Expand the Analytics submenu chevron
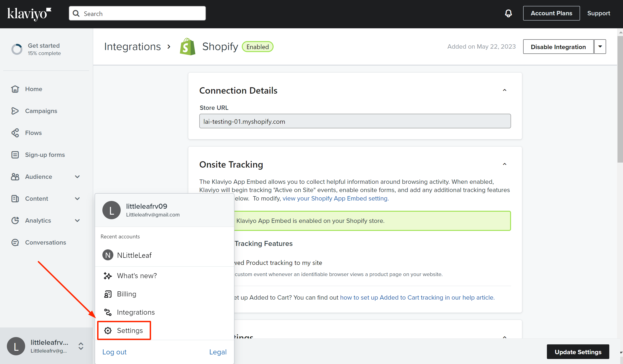The height and width of the screenshot is (364, 623). pyautogui.click(x=77, y=221)
